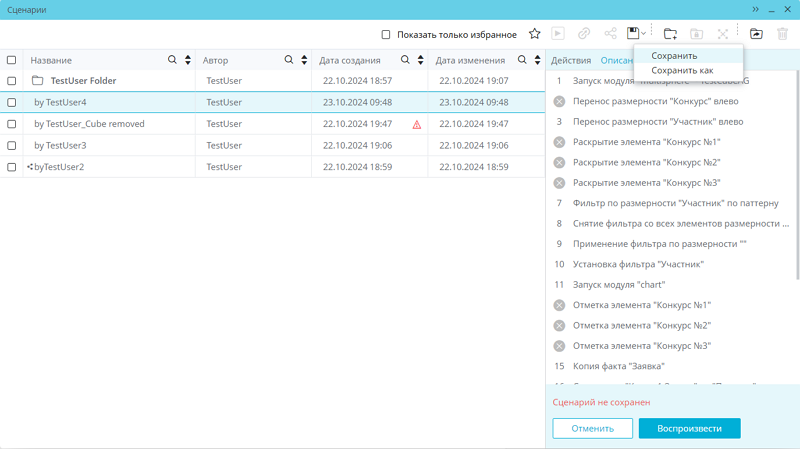The height and width of the screenshot is (449, 800).
Task: Click the favorites star icon in toolbar
Action: coord(535,34)
